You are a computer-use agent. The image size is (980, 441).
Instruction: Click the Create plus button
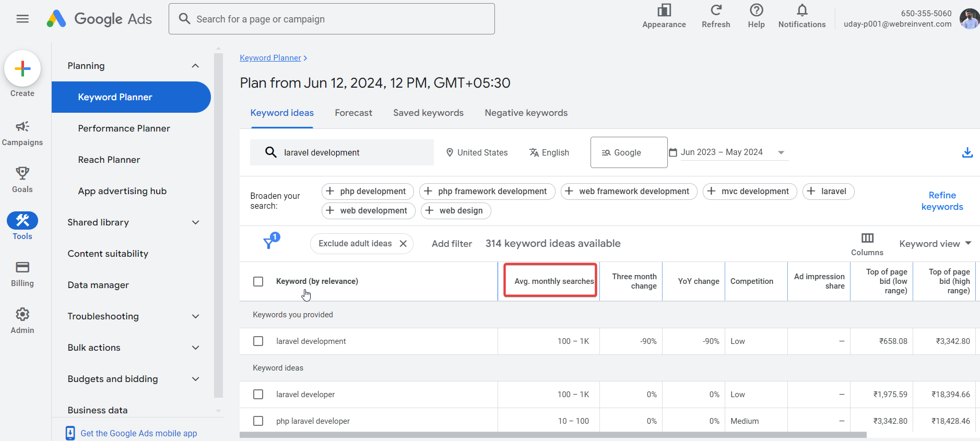[22, 68]
